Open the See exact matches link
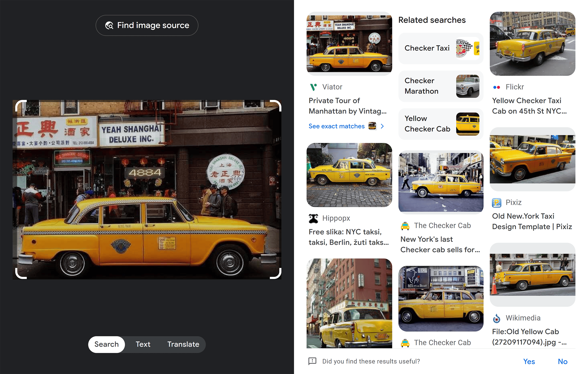 click(337, 126)
